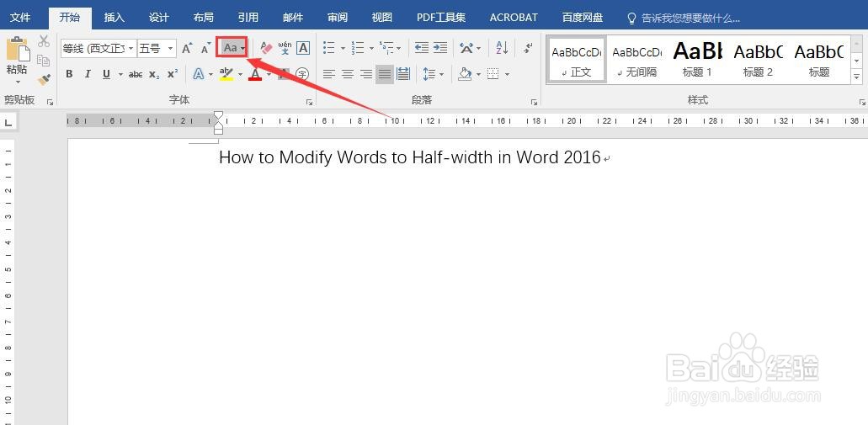Click the Tell Me search box
This screenshot has width=868, height=425.
coord(684,19)
